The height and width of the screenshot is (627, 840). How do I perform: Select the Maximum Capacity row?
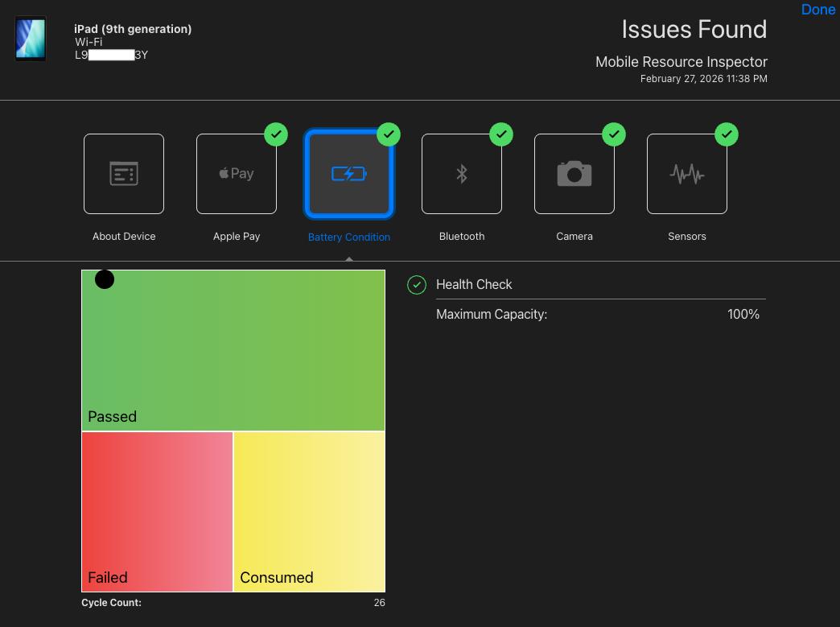coord(597,315)
